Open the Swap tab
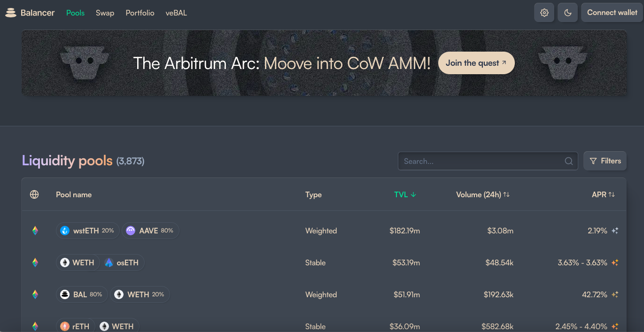 click(105, 13)
